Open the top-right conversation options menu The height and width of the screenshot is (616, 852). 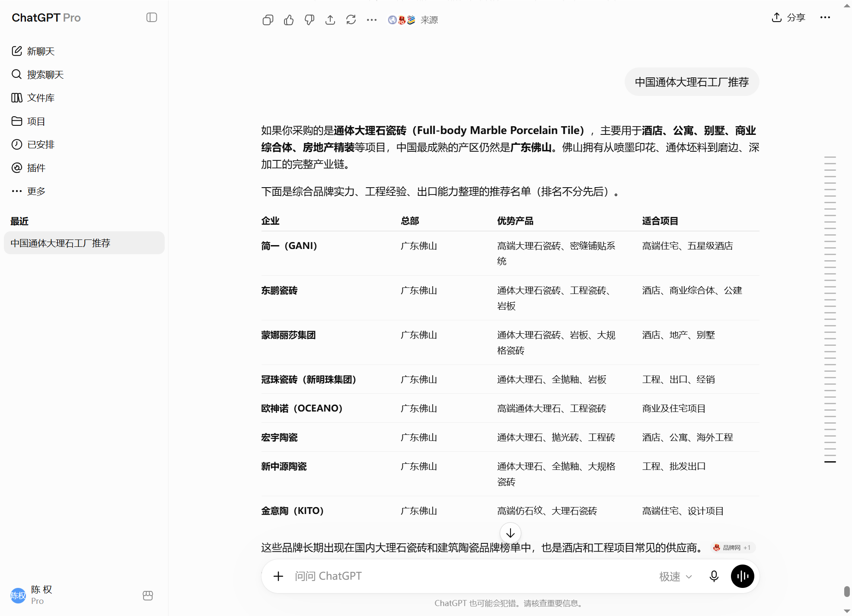825,17
